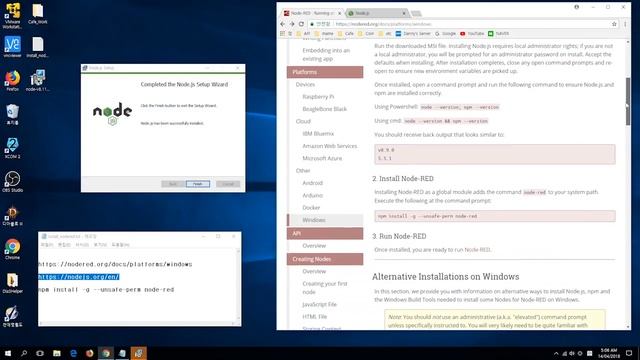Open JavaScript File sidebar link
This screenshot has height=360, width=640.
tap(319, 304)
